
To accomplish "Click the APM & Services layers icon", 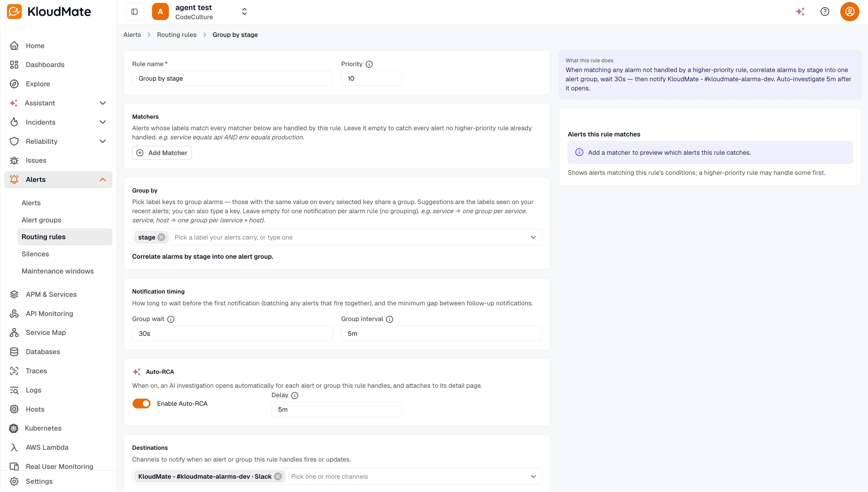I will pos(14,294).
